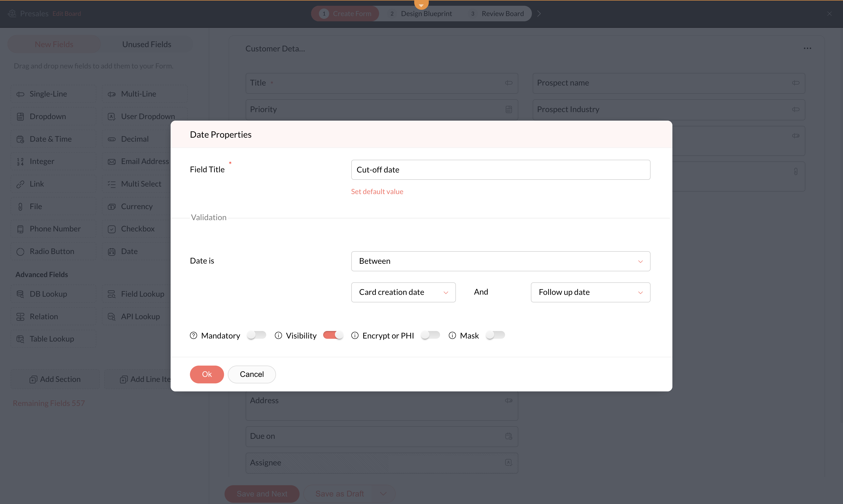Enable the Mandatory toggle
Viewport: 843px width, 504px height.
[x=256, y=335]
